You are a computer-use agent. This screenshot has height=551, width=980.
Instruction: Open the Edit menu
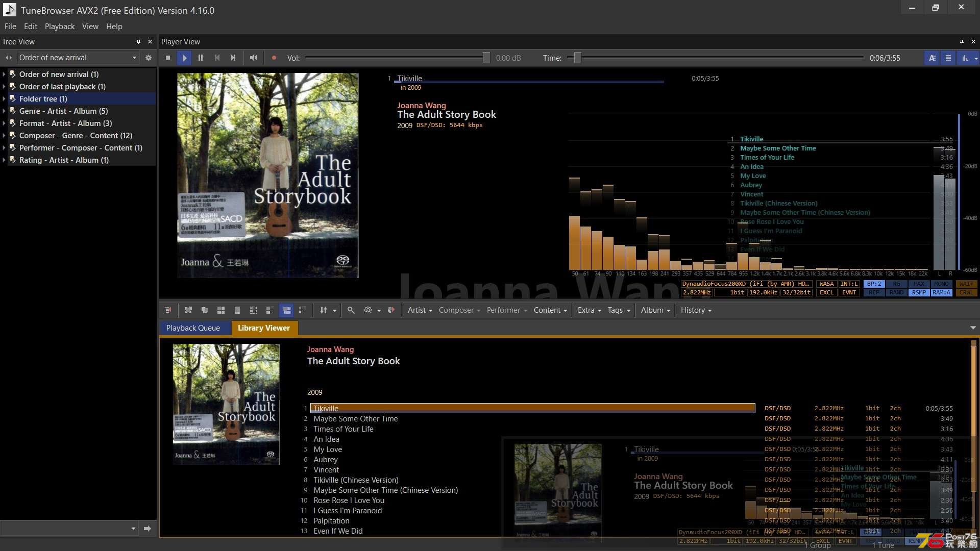[x=31, y=27]
